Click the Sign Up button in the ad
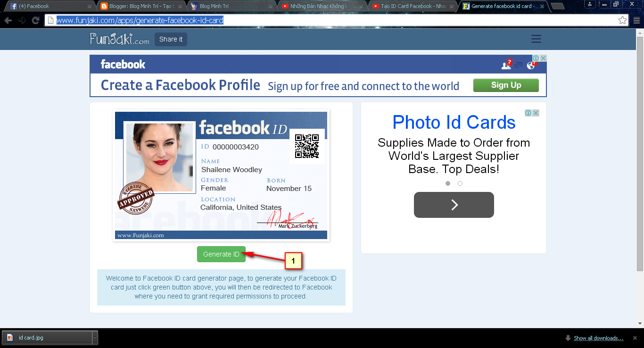644x348 pixels. (x=505, y=85)
